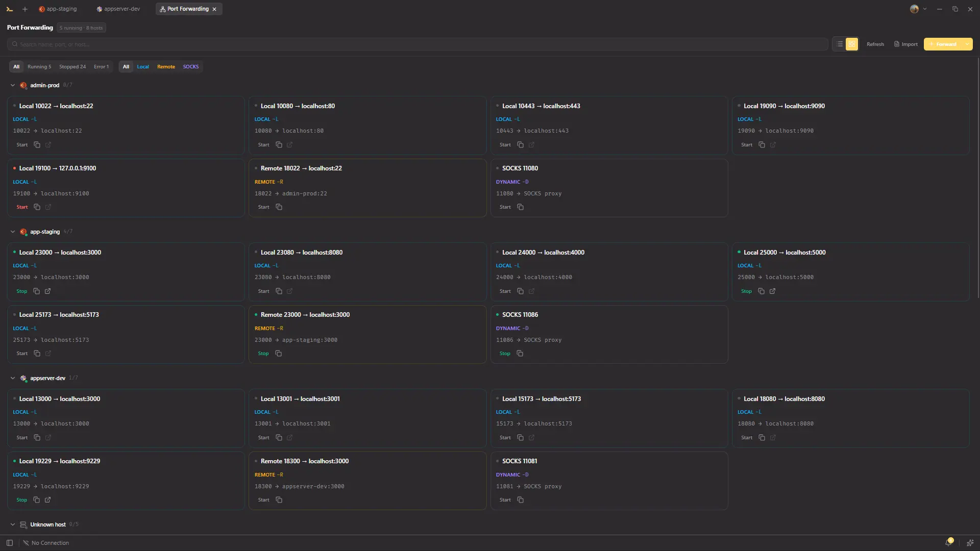
Task: Open the terminal app logo menu
Action: pyautogui.click(x=10, y=9)
